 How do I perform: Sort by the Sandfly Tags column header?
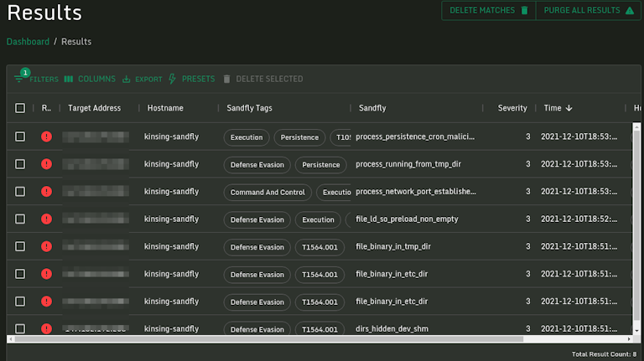pos(249,108)
